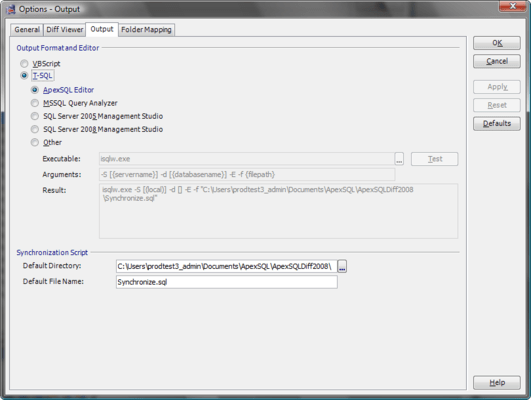Open Help for the options dialog
This screenshot has height=400, width=531.
[497, 383]
